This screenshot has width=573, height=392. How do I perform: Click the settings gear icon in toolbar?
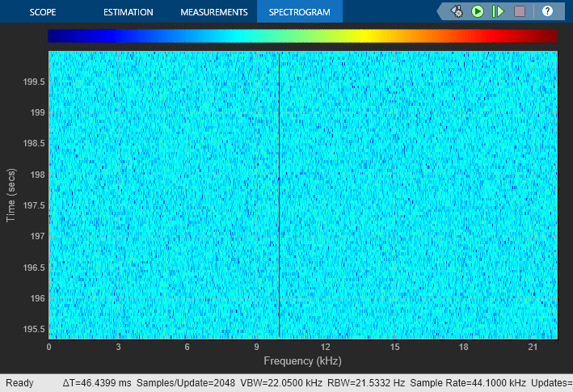457,11
